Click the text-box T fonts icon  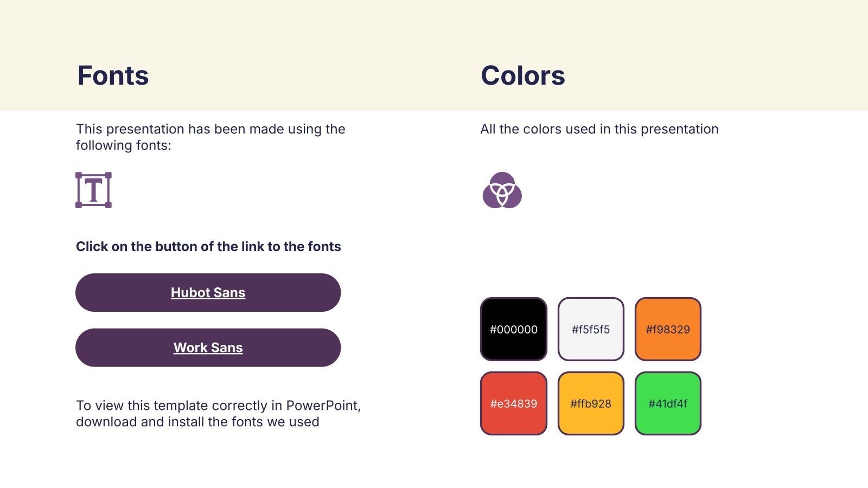pyautogui.click(x=93, y=190)
